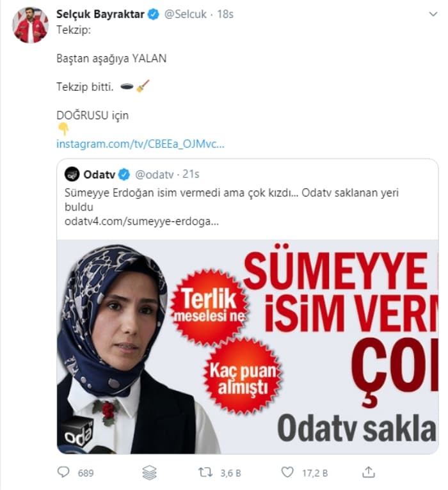Click Selçuk Bayraktar's blue verified badge
This screenshot has width=448, height=490.
coord(153,14)
